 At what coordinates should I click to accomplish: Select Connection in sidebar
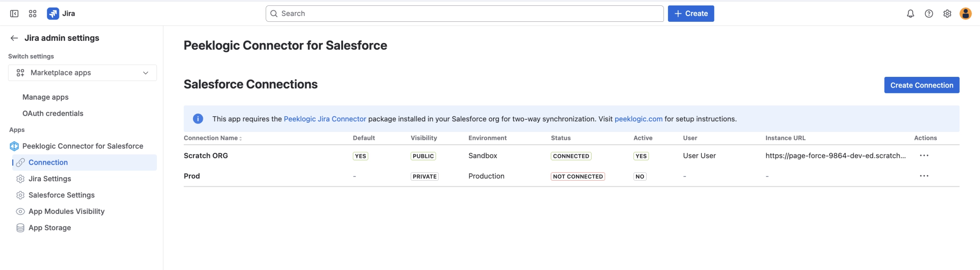[85, 163]
